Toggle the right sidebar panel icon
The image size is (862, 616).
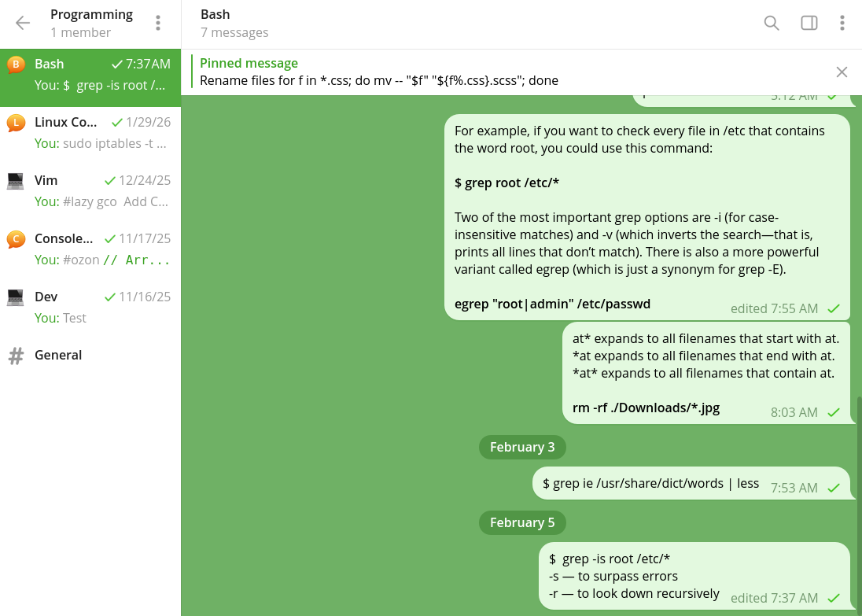coord(809,23)
